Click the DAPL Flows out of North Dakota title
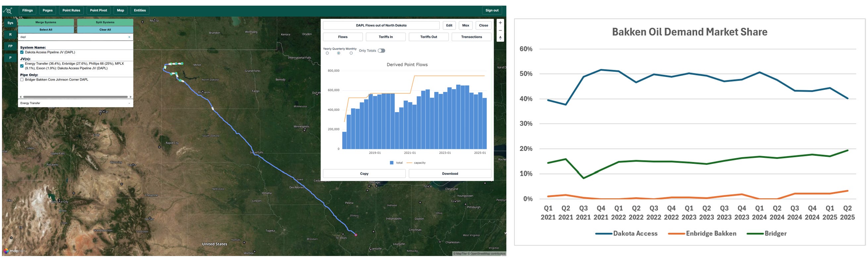 pyautogui.click(x=381, y=25)
